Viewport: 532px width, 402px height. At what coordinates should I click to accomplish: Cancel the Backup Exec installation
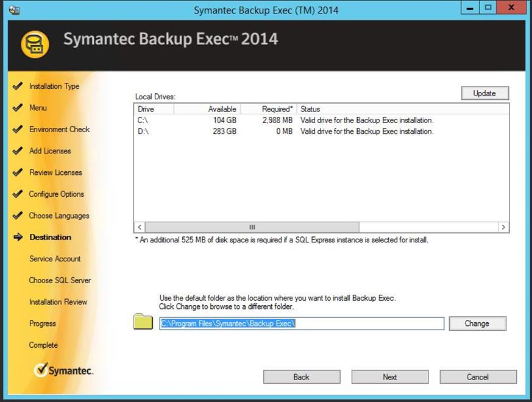(478, 377)
